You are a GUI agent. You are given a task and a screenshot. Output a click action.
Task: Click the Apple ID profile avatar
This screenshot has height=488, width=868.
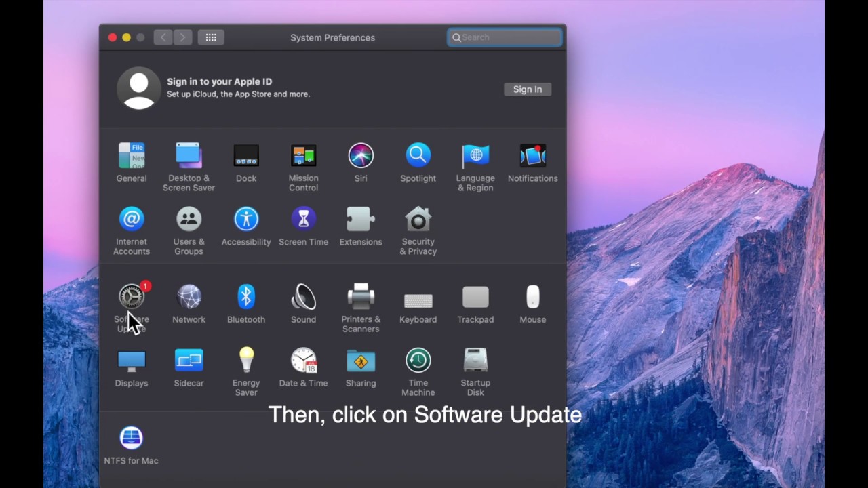pyautogui.click(x=139, y=88)
